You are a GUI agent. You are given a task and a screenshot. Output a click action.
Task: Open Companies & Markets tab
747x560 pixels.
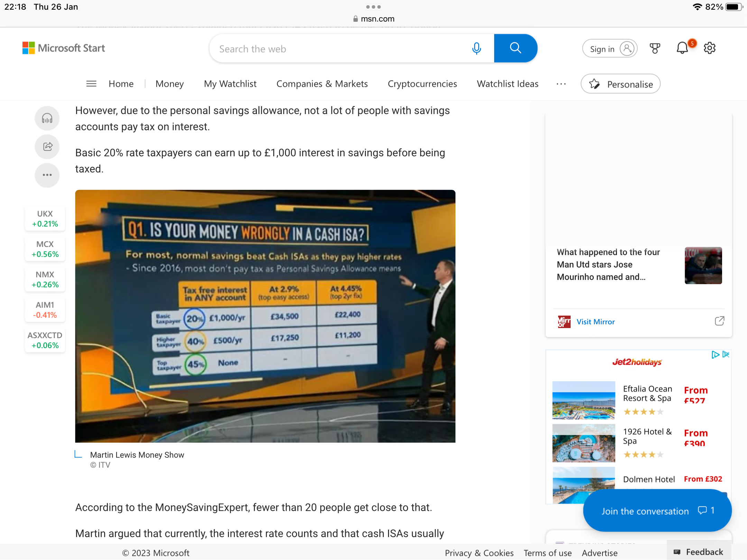point(322,84)
